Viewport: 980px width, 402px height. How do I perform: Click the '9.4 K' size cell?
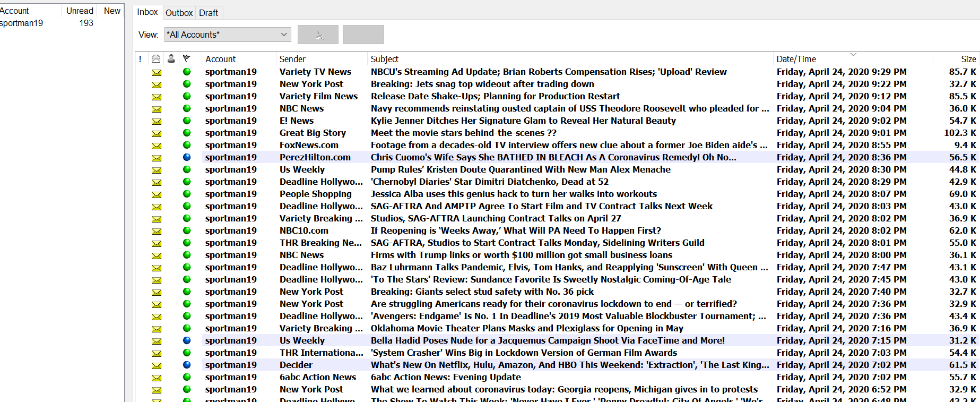(x=965, y=145)
